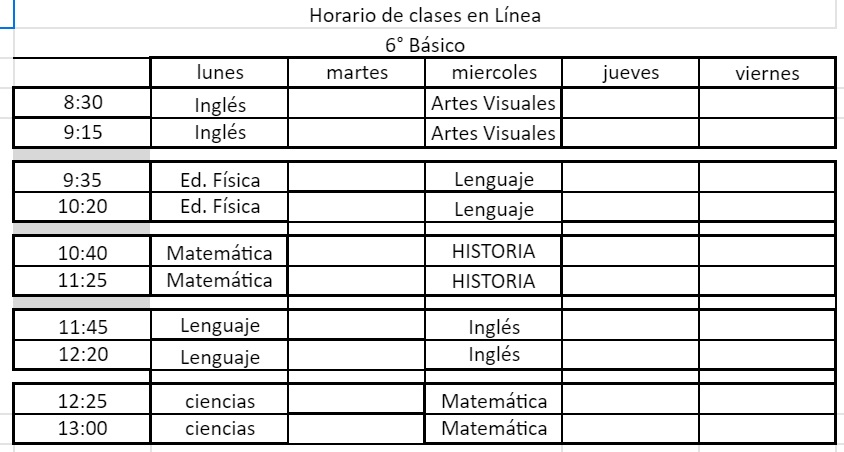Click the 'Artes Visuales' cell at 9:15
This screenshot has width=844, height=452.
pyautogui.click(x=494, y=133)
